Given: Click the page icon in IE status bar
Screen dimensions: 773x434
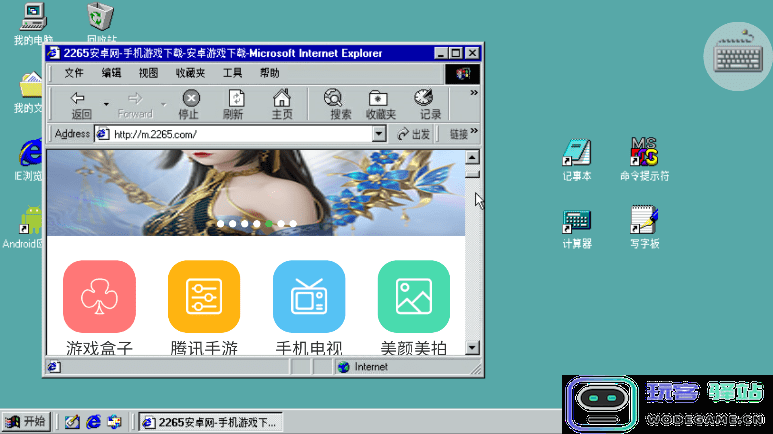Looking at the screenshot, I should 54,367.
